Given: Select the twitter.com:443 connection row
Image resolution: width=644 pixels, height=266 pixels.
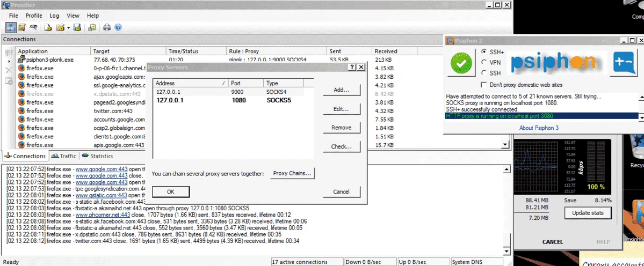Looking at the screenshot, I should coord(82,110).
